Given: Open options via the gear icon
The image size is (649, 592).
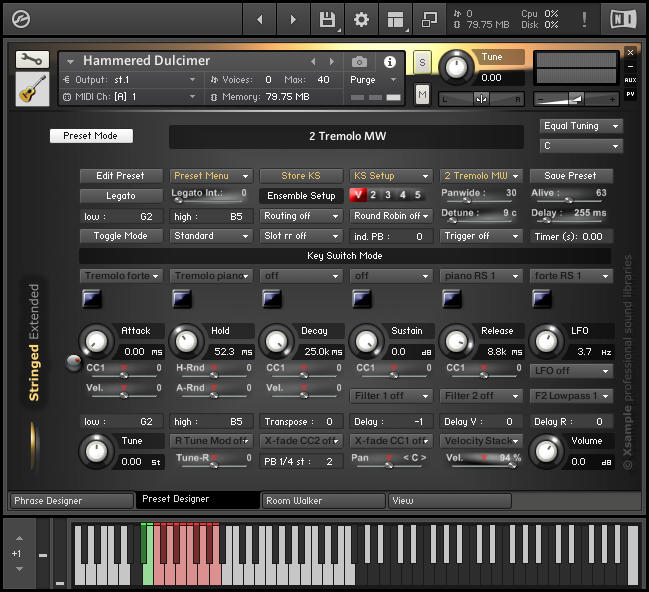Looking at the screenshot, I should coord(361,19).
